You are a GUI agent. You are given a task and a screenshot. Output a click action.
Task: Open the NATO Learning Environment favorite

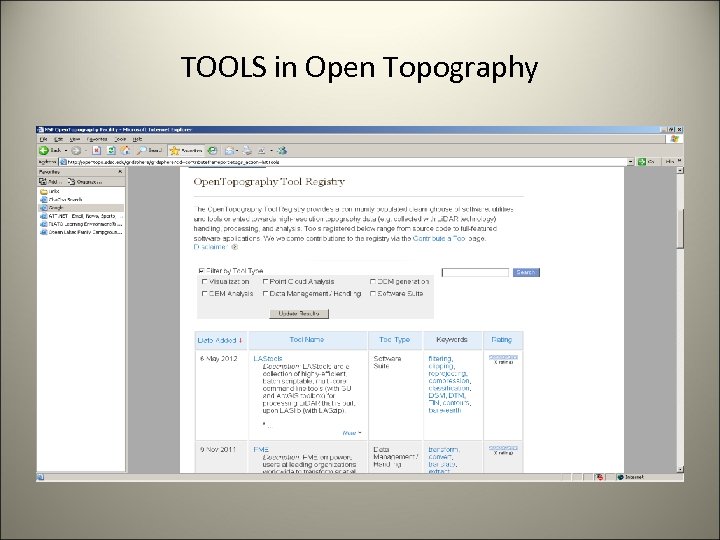click(81, 224)
